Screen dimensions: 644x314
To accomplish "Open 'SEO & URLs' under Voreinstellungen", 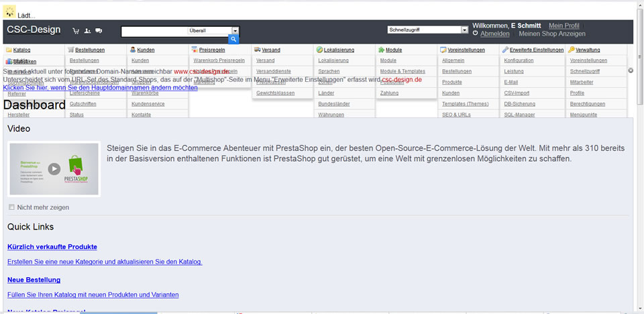I will (x=456, y=115).
